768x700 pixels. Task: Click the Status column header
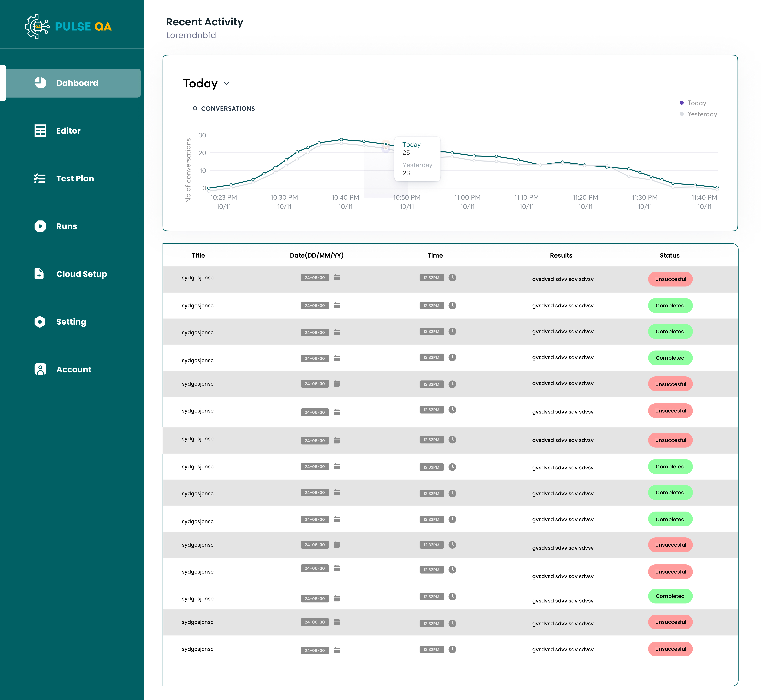(x=670, y=255)
